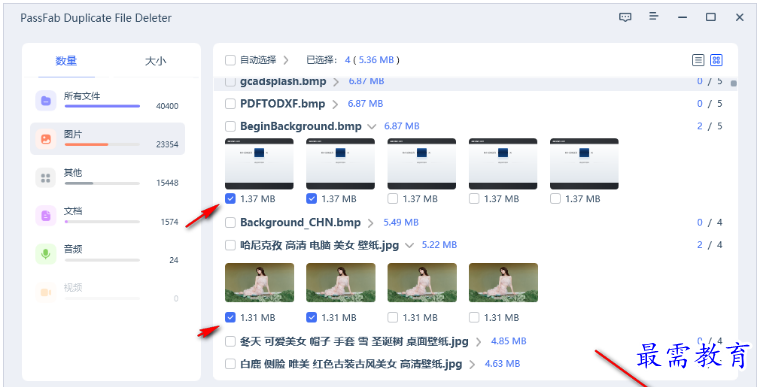Expand the 冬天 可爱美女 wallpaper group
The image size is (758, 387).
click(479, 342)
